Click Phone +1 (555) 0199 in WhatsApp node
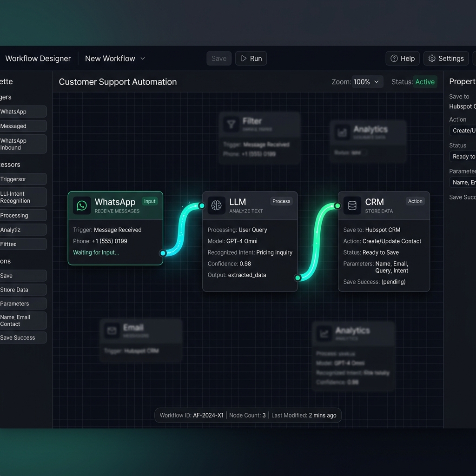 click(x=100, y=241)
